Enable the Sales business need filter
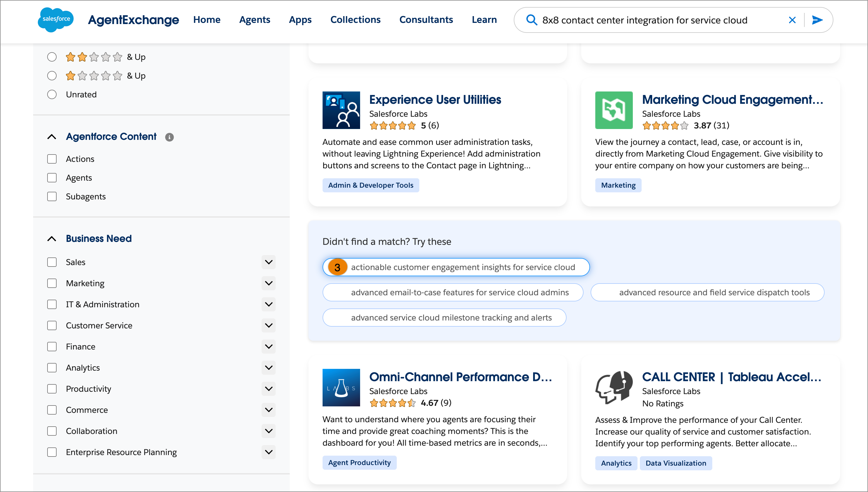The image size is (868, 492). tap(52, 262)
